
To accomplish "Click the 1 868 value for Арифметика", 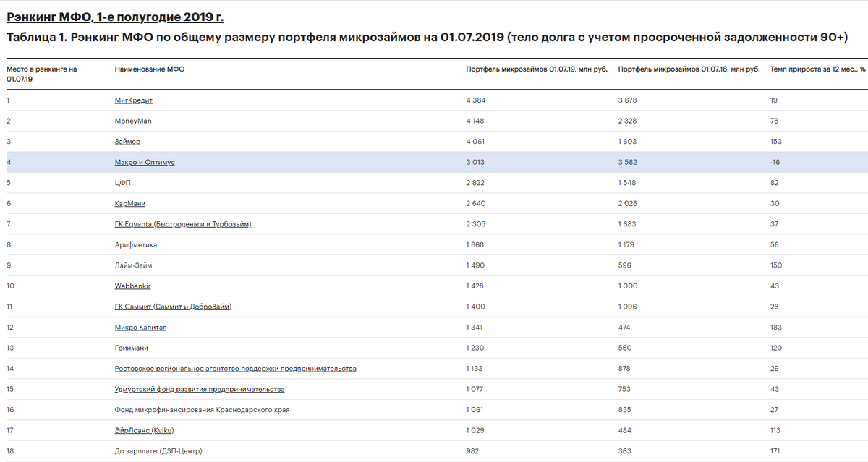I will (x=476, y=245).
